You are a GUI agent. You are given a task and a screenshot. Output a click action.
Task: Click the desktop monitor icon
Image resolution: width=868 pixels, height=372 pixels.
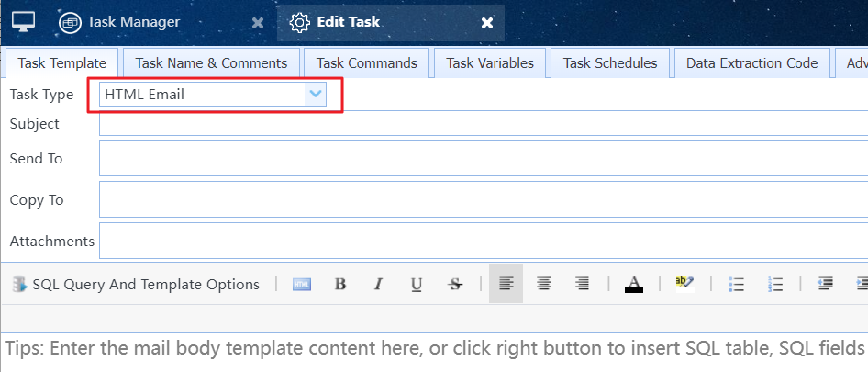pos(23,21)
